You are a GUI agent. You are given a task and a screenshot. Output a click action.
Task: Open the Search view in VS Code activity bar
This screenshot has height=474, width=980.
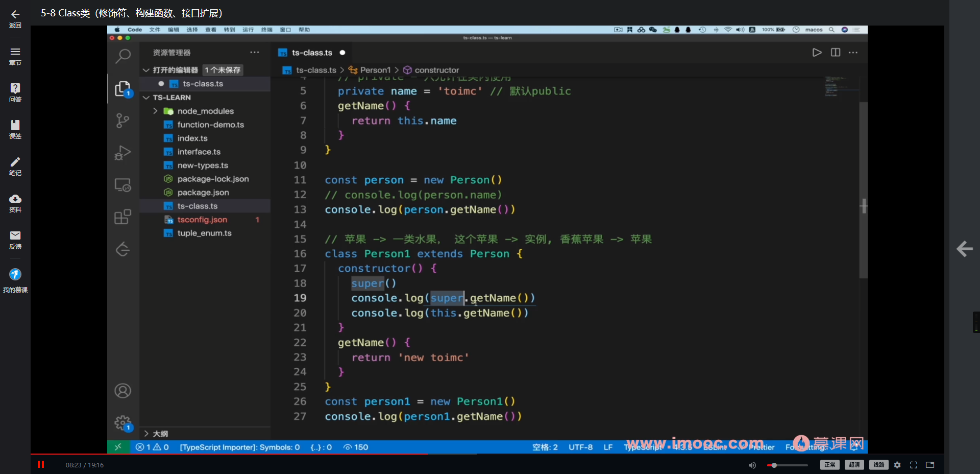pos(123,56)
